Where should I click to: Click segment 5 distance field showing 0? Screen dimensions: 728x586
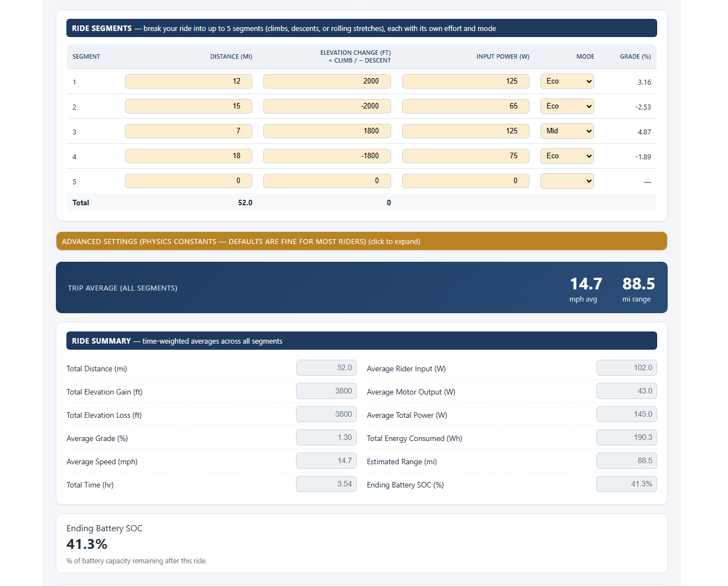tap(189, 181)
